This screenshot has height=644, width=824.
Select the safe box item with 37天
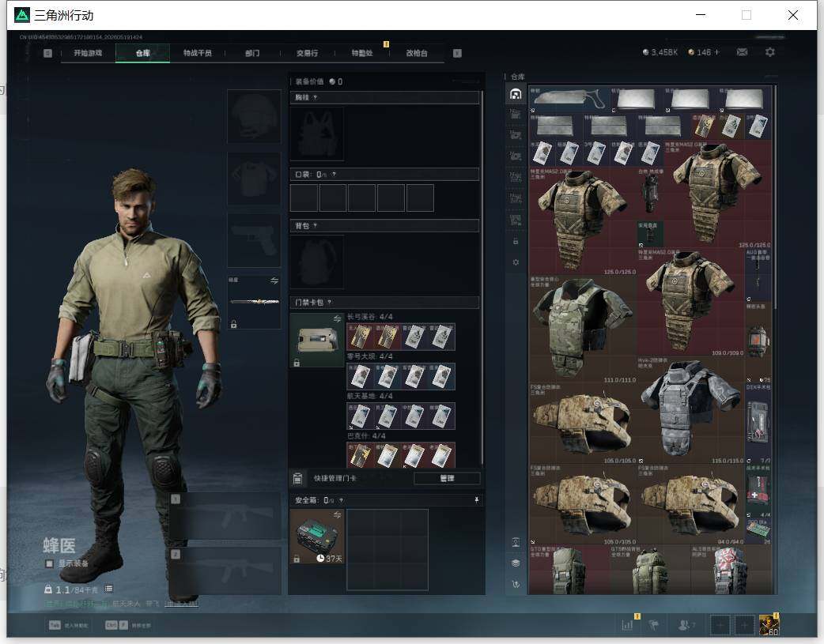point(317,537)
